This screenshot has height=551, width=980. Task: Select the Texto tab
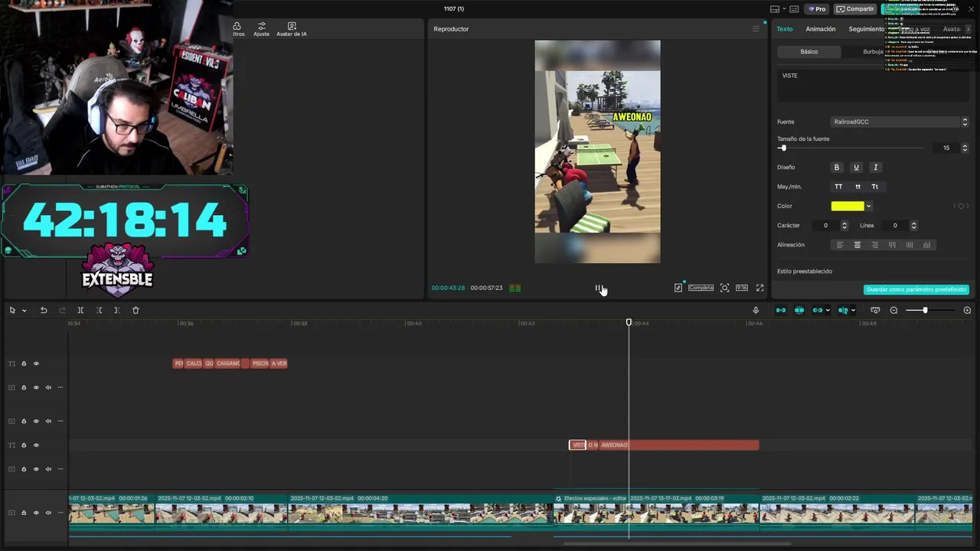pyautogui.click(x=785, y=29)
